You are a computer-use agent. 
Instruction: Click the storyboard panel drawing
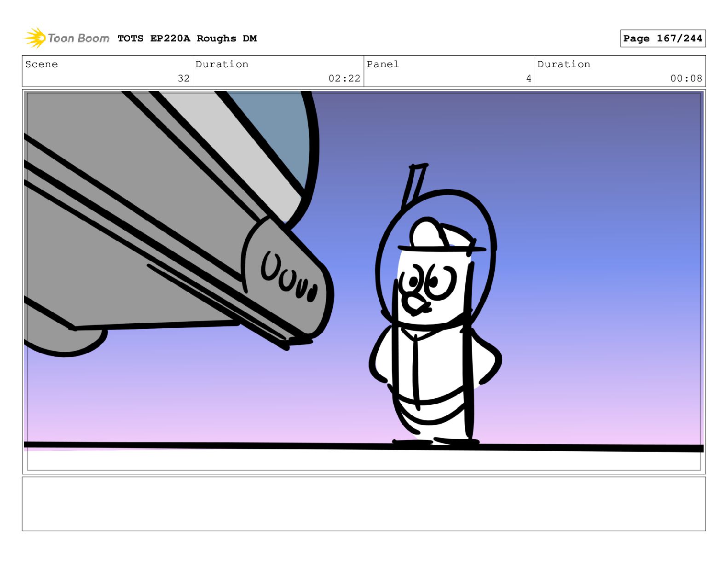pos(364,282)
